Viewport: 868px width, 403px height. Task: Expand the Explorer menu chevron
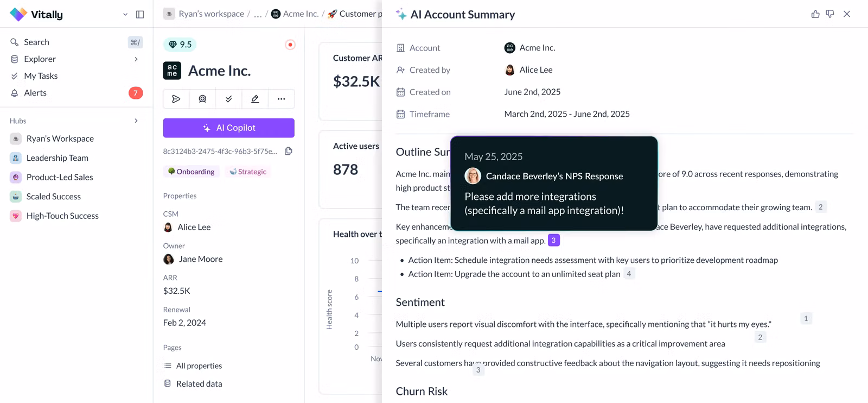tap(136, 59)
